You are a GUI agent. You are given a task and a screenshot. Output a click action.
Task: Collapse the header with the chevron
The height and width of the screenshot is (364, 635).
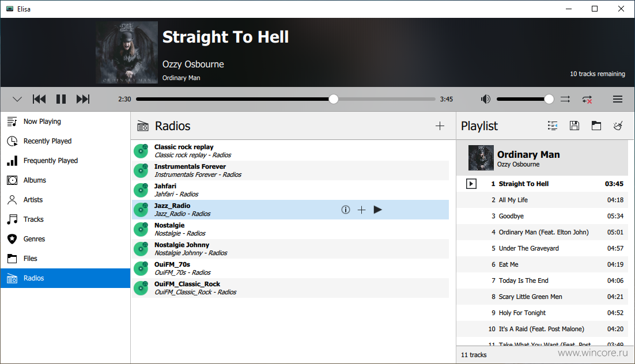(17, 99)
